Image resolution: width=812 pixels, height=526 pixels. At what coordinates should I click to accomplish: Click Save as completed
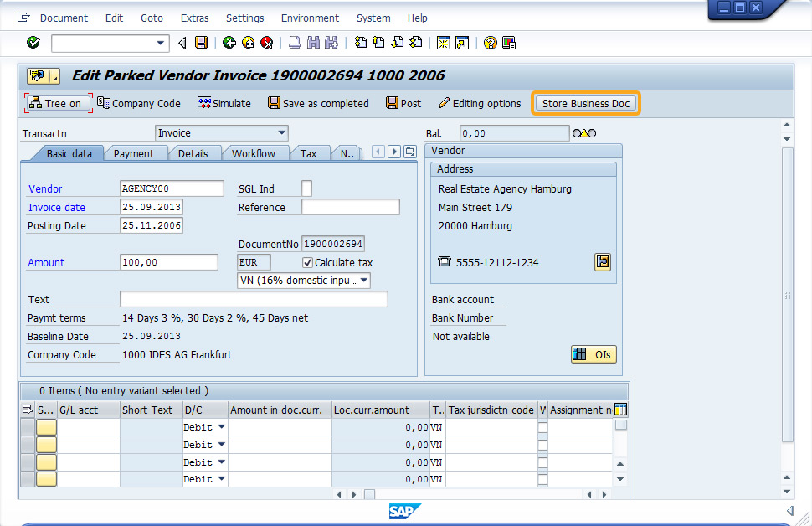tap(318, 103)
